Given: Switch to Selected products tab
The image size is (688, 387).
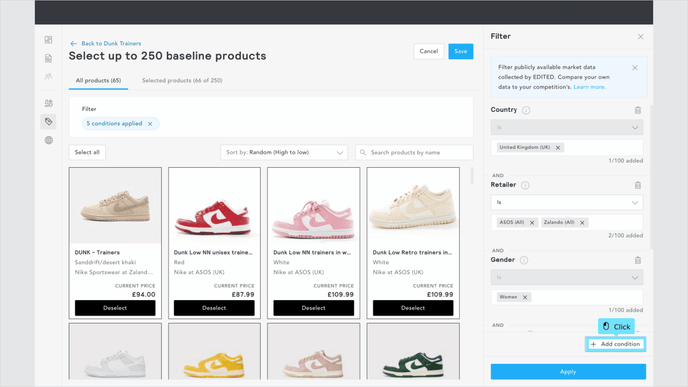Looking at the screenshot, I should click(182, 80).
